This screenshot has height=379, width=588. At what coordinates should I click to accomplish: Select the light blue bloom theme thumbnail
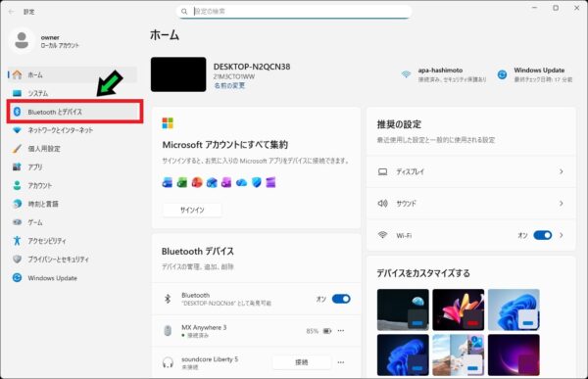[x=514, y=309]
